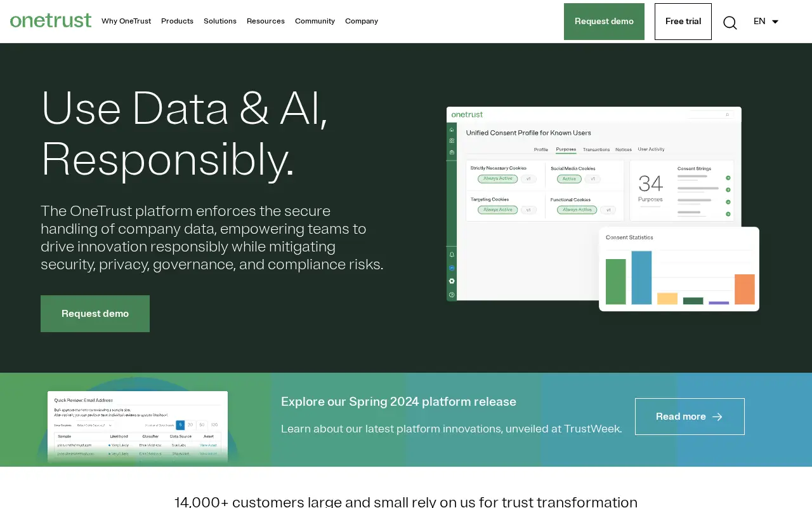Open the Products menu
The height and width of the screenshot is (508, 812).
[177, 21]
